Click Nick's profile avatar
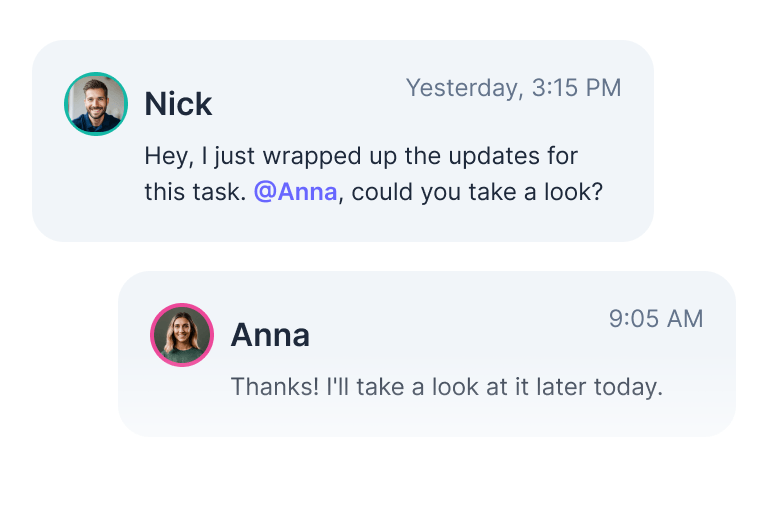This screenshot has width=768, height=512. (96, 103)
